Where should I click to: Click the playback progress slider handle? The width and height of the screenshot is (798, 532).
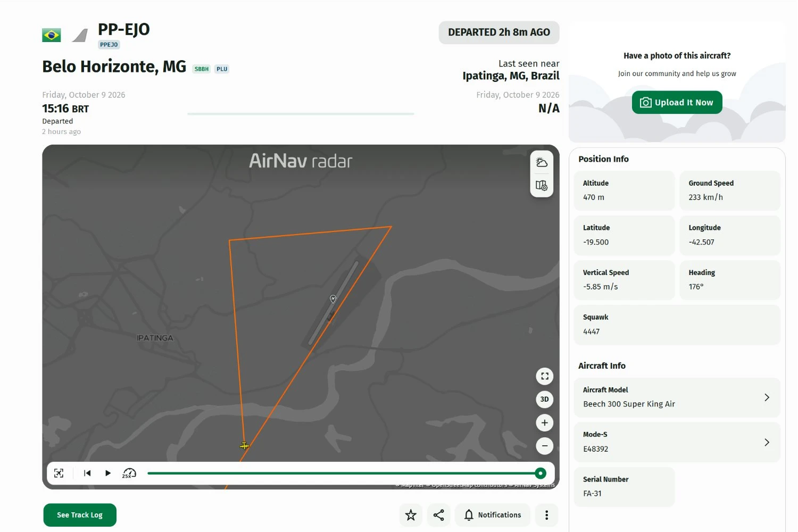[x=541, y=473]
